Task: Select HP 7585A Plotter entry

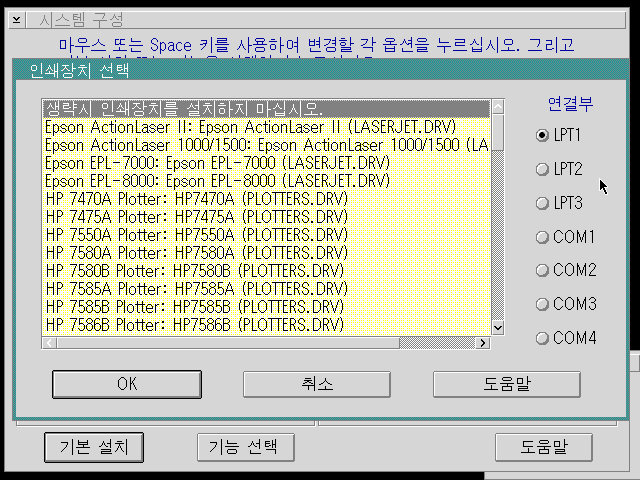Action: [267, 289]
